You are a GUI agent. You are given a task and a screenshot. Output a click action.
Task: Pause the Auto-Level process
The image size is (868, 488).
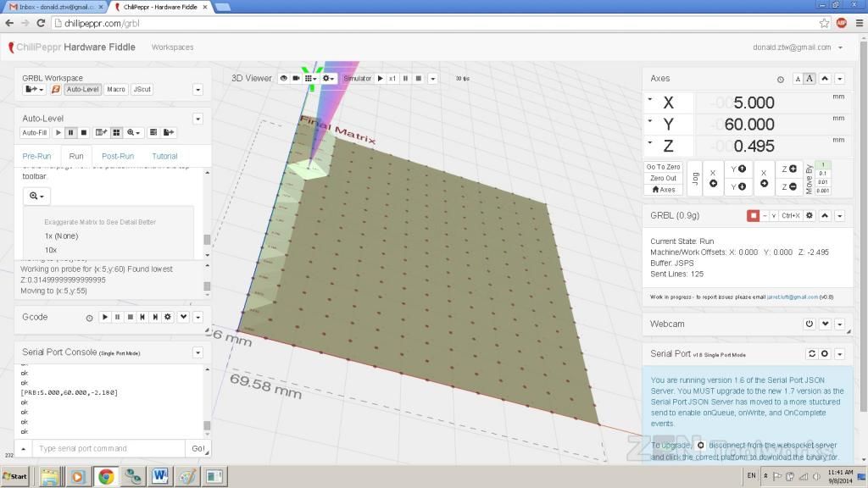[71, 132]
